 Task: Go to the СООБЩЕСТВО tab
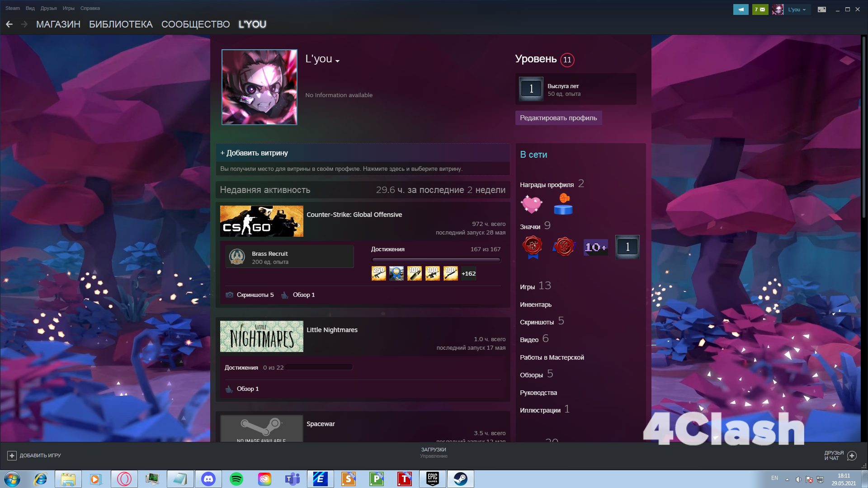[196, 24]
